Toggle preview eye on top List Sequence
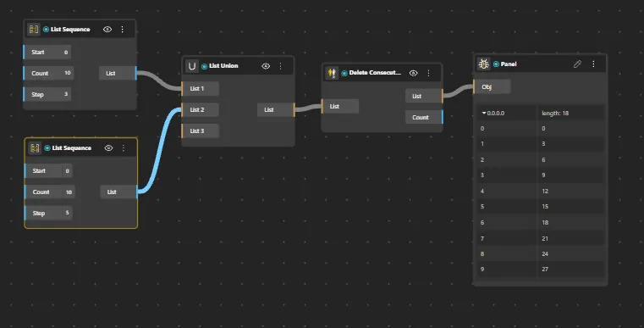This screenshot has height=328, width=644. point(107,29)
